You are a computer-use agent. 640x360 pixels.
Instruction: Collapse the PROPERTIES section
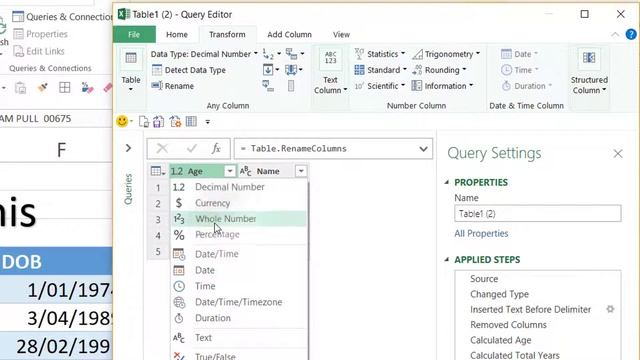point(447,182)
